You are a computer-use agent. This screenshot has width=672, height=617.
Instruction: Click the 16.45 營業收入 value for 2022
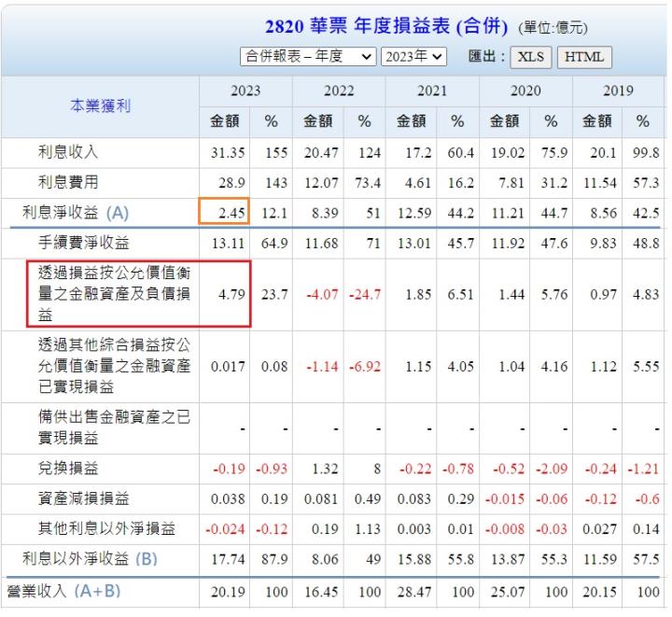[321, 593]
